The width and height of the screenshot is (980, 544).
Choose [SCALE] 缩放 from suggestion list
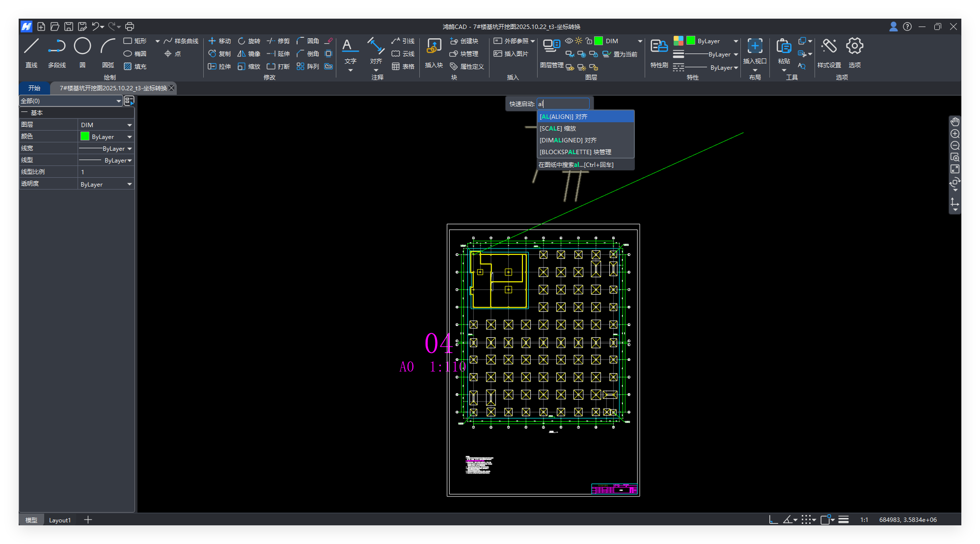pyautogui.click(x=558, y=129)
